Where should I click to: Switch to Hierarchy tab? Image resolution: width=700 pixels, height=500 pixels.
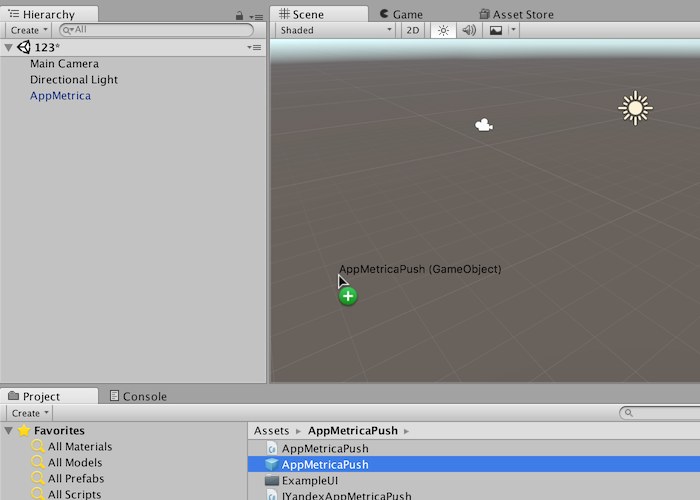click(x=48, y=14)
